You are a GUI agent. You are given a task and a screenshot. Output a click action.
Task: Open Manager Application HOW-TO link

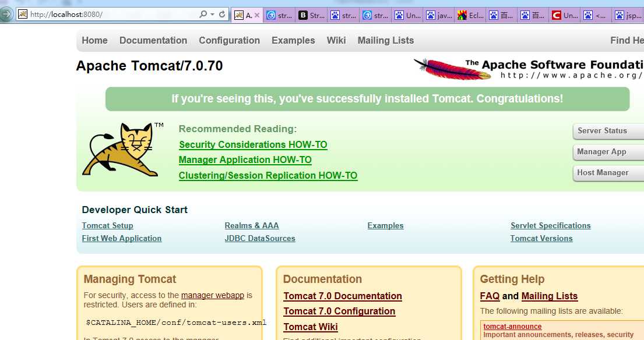[x=245, y=160]
